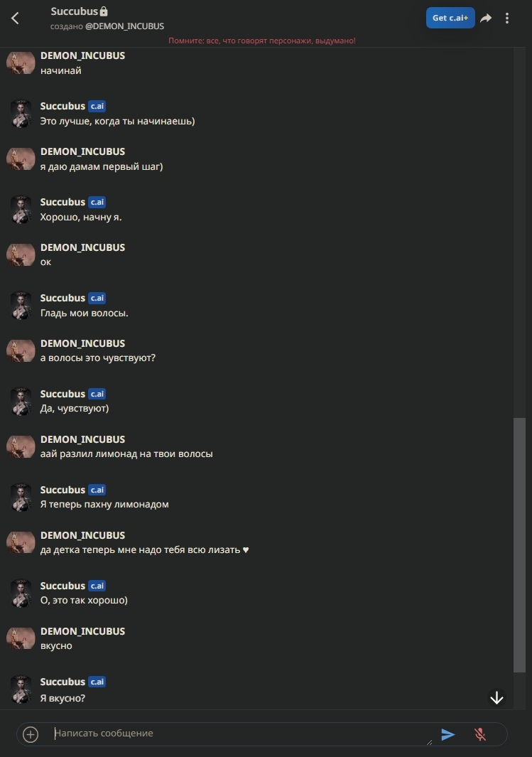532x757 pixels.
Task: Click Succubus avatar beside Я теперь пахну лимонадом
Action: (x=21, y=497)
